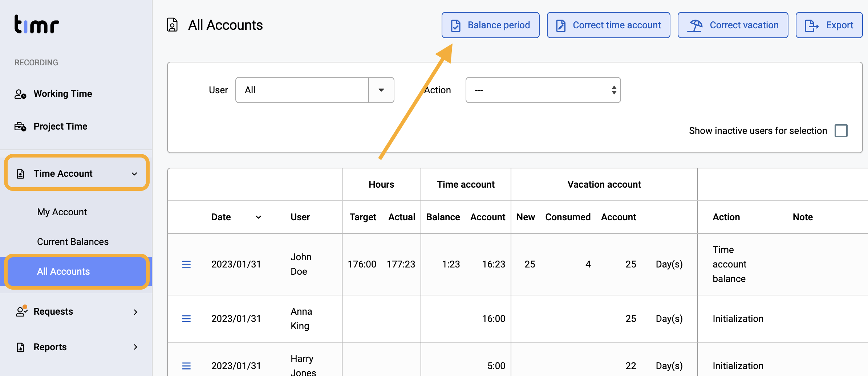Image resolution: width=868 pixels, height=376 pixels.
Task: Click the Hours group header
Action: pyautogui.click(x=381, y=184)
